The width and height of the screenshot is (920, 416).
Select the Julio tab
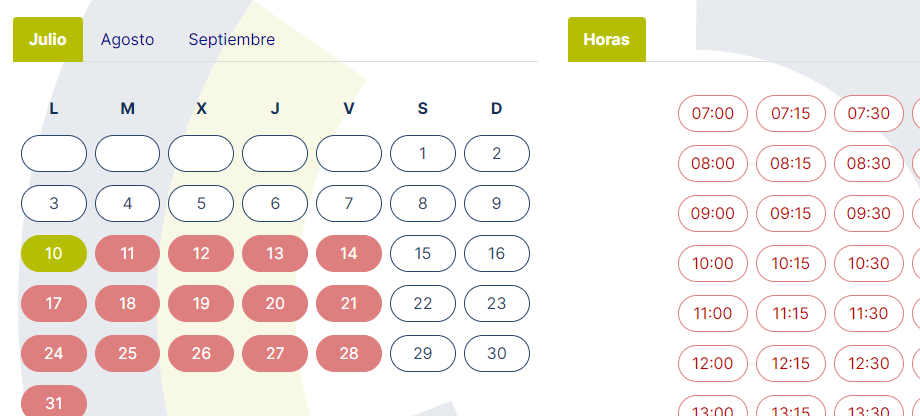coord(48,40)
